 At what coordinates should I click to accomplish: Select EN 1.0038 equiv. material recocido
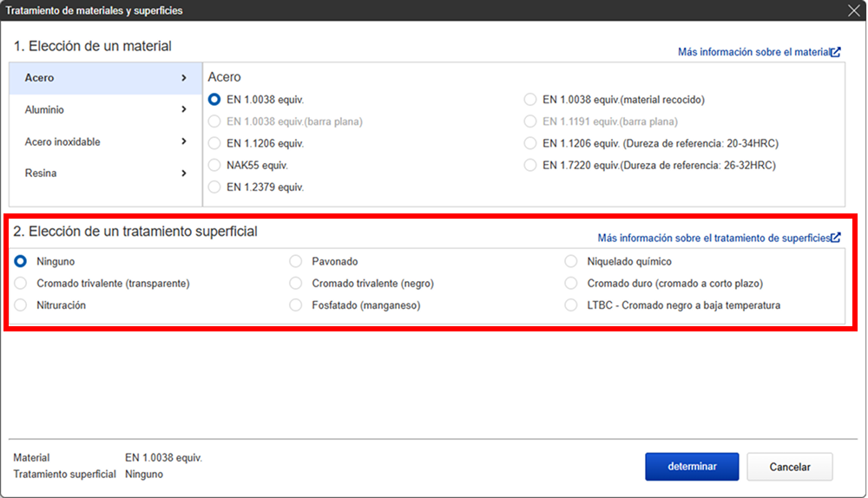pos(530,100)
